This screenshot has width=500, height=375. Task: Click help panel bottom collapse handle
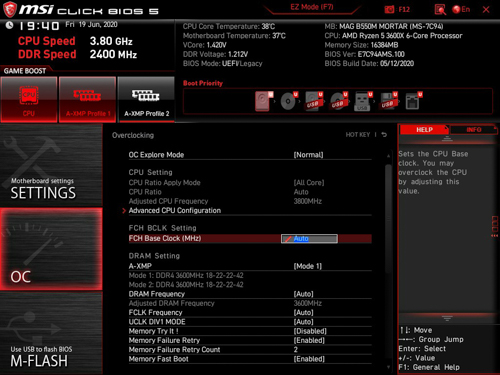(447, 318)
